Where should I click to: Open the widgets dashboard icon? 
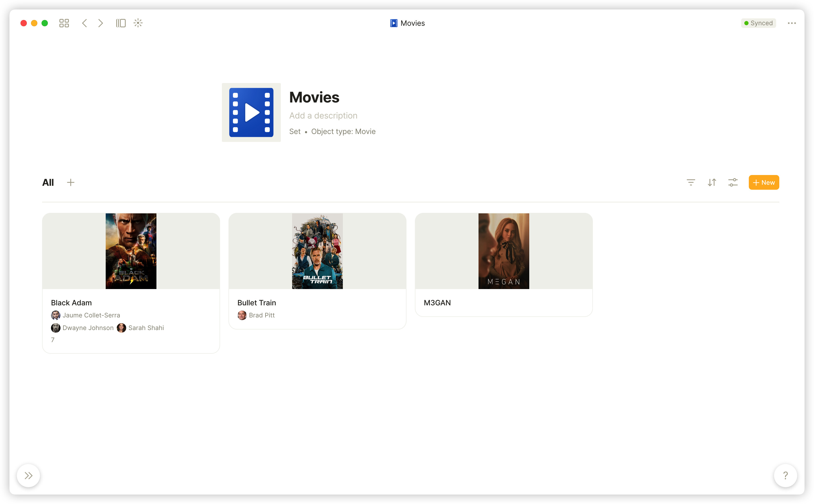(x=64, y=23)
